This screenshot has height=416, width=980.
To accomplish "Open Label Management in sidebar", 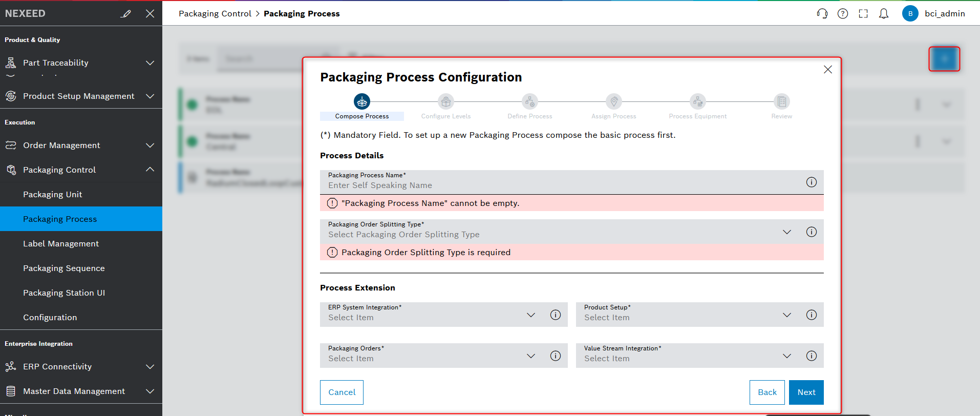I will (x=61, y=244).
